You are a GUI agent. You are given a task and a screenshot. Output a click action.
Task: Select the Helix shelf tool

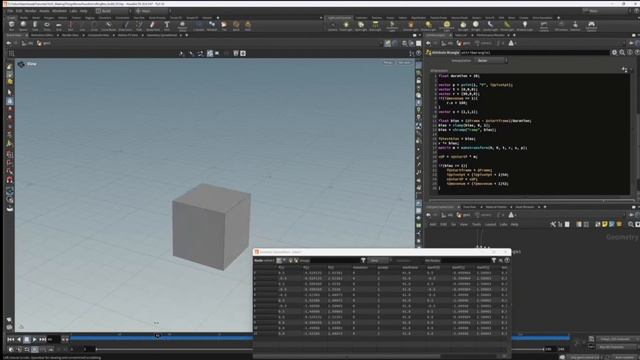248,26
